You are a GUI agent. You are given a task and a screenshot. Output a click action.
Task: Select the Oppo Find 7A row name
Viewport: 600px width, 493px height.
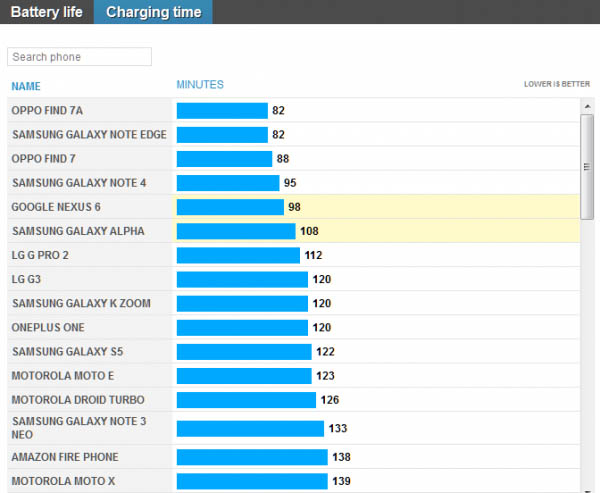[x=47, y=111]
